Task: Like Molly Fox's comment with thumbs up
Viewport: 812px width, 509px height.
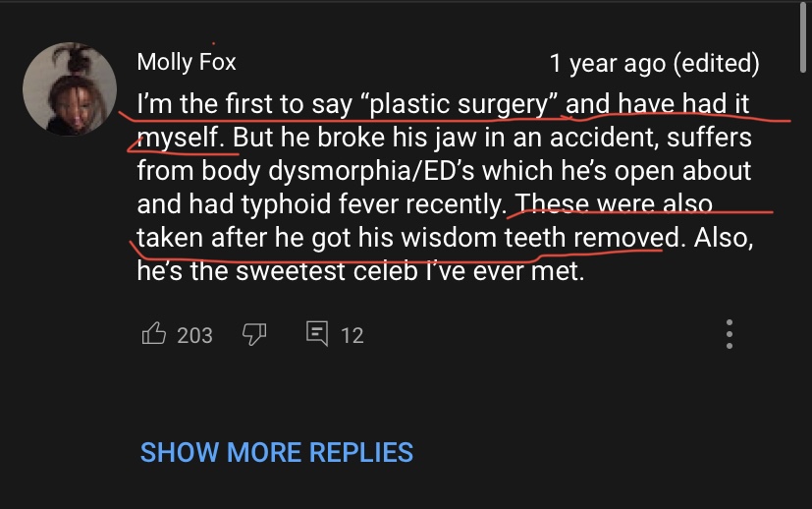Action: click(154, 334)
